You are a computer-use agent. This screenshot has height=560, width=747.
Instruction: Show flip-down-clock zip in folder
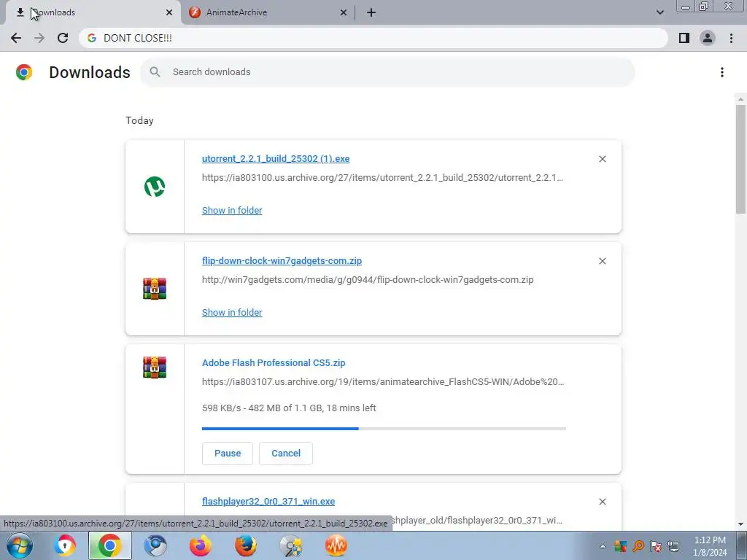tap(232, 312)
